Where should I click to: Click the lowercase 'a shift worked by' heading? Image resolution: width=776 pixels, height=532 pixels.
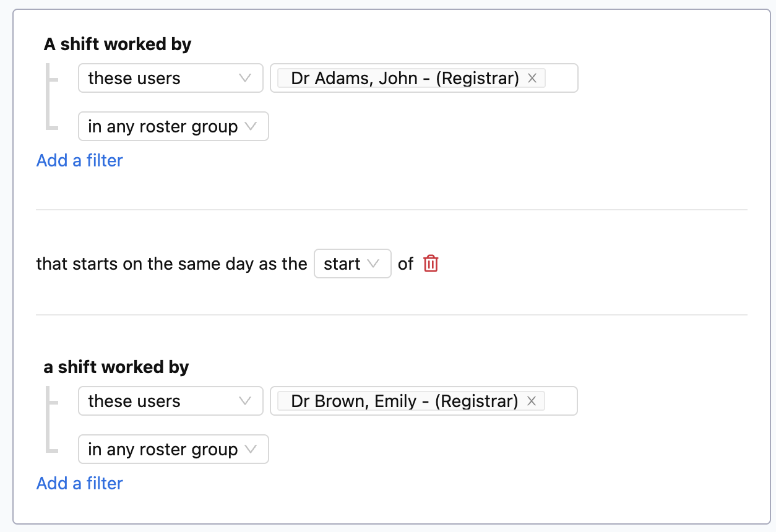click(116, 367)
